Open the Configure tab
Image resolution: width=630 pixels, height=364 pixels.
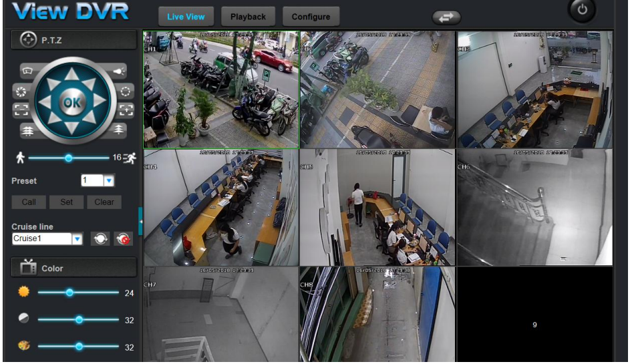point(311,17)
